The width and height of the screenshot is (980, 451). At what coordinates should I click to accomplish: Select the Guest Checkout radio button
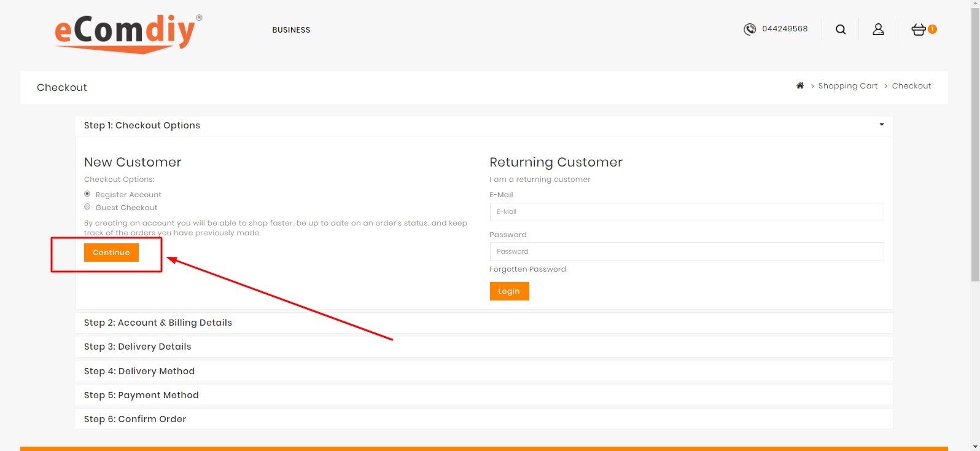click(87, 207)
